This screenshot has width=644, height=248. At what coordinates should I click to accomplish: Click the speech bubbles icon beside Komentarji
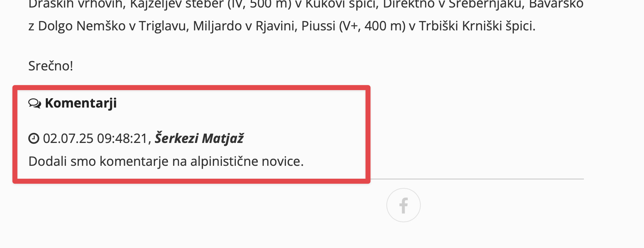(35, 104)
